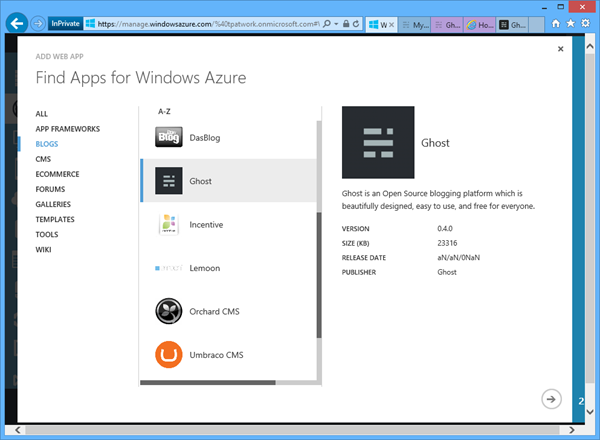Select the Lemoon app entry
The width and height of the screenshot is (600, 440).
[204, 268]
